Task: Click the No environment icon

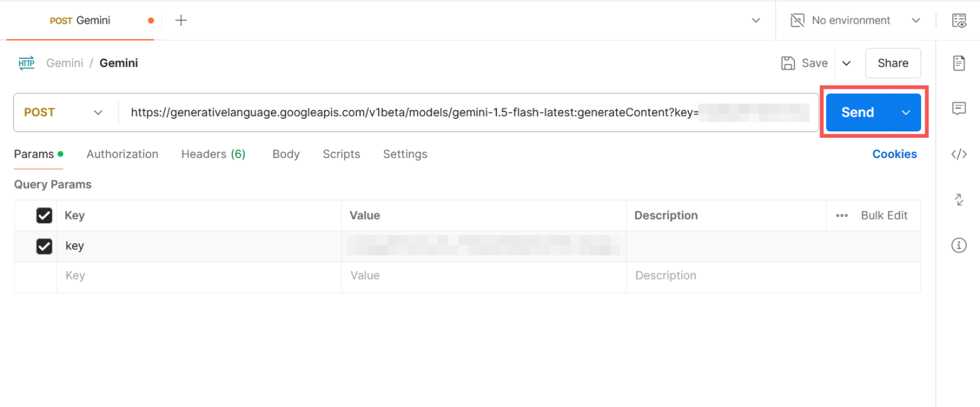Action: point(797,20)
